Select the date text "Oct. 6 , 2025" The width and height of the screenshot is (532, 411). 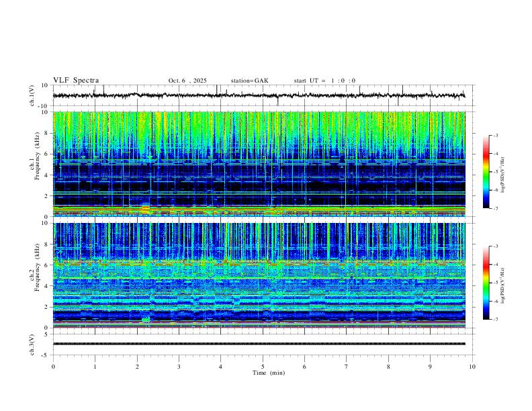[187, 81]
